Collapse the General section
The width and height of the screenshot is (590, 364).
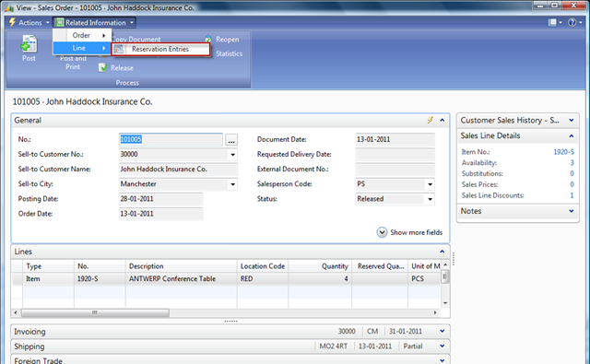442,120
